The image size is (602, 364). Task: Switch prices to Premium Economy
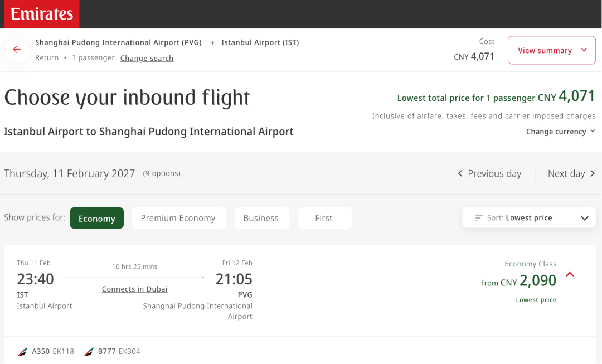click(x=178, y=218)
